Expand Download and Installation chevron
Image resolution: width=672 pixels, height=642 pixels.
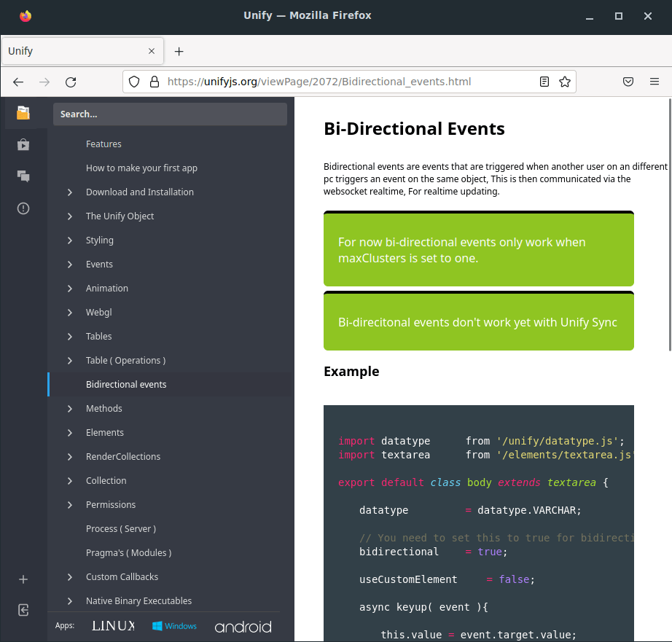70,192
